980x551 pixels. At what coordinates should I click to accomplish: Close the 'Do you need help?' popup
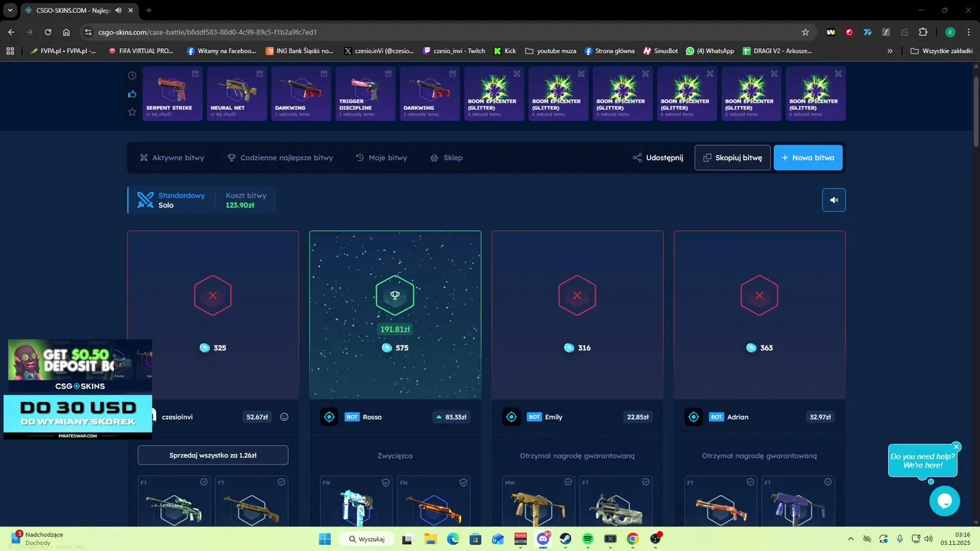coord(956,447)
